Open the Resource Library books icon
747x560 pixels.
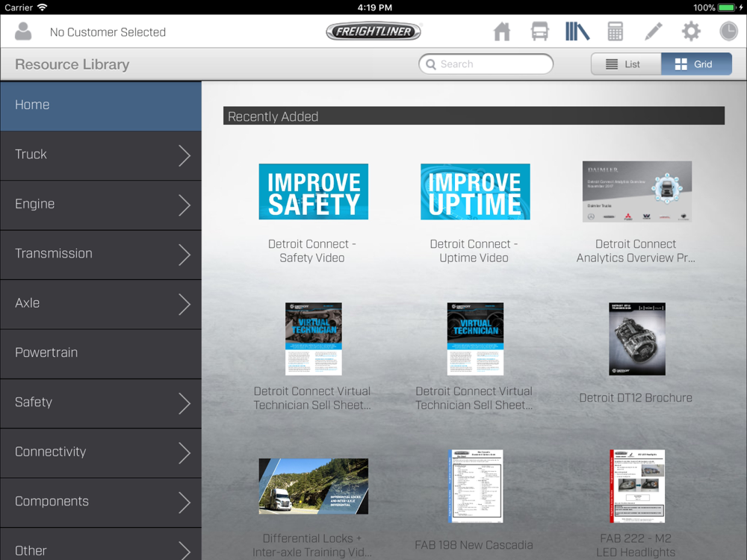(577, 31)
